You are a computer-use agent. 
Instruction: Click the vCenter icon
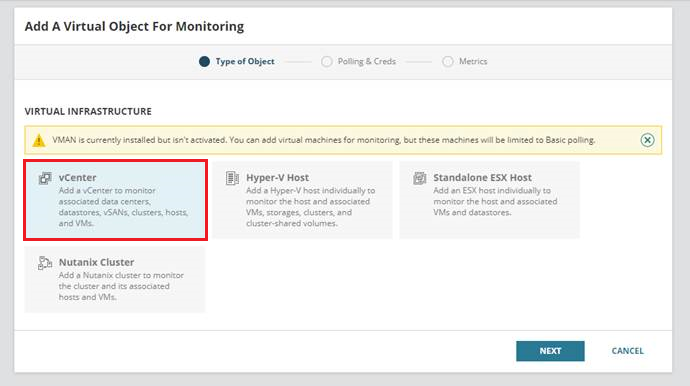coord(45,178)
